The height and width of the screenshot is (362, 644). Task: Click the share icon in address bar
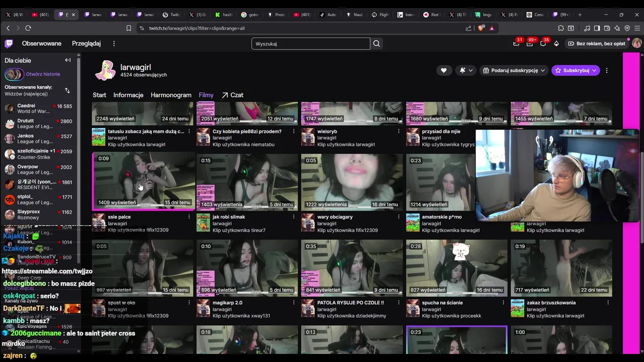[469, 28]
